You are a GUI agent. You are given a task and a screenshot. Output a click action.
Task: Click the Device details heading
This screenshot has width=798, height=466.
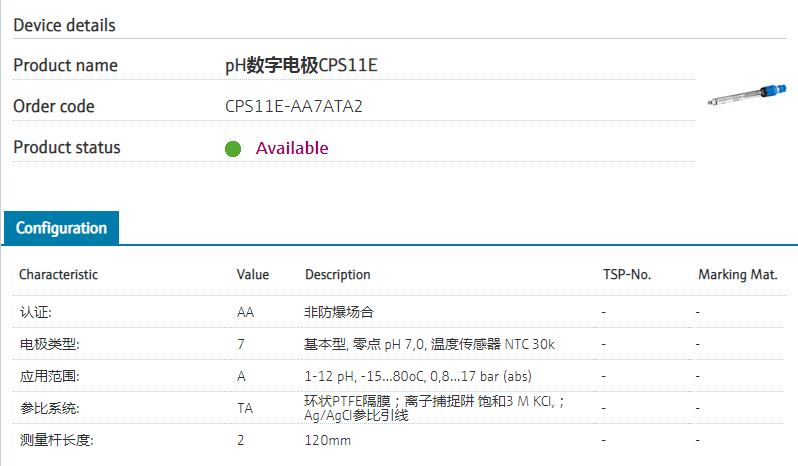pyautogui.click(x=64, y=25)
